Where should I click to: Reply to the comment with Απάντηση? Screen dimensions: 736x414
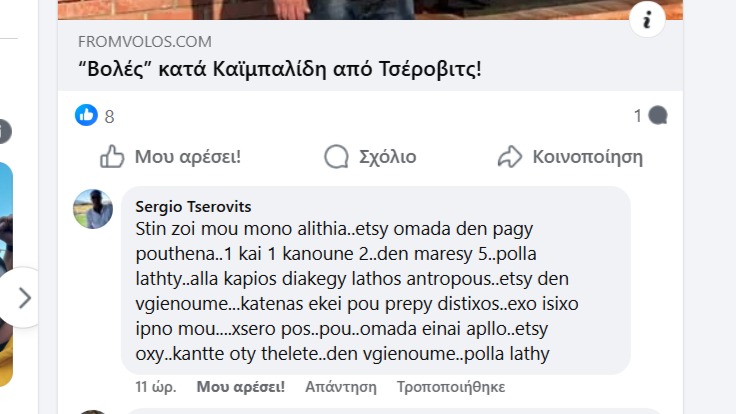tap(341, 386)
